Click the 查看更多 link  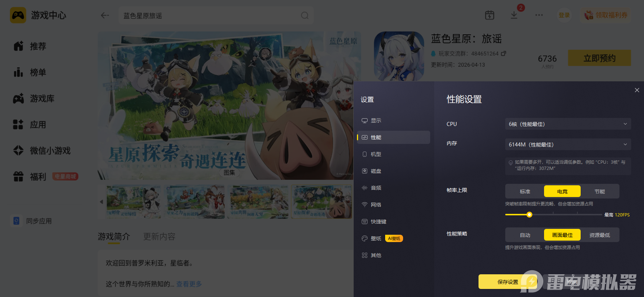[189, 284]
